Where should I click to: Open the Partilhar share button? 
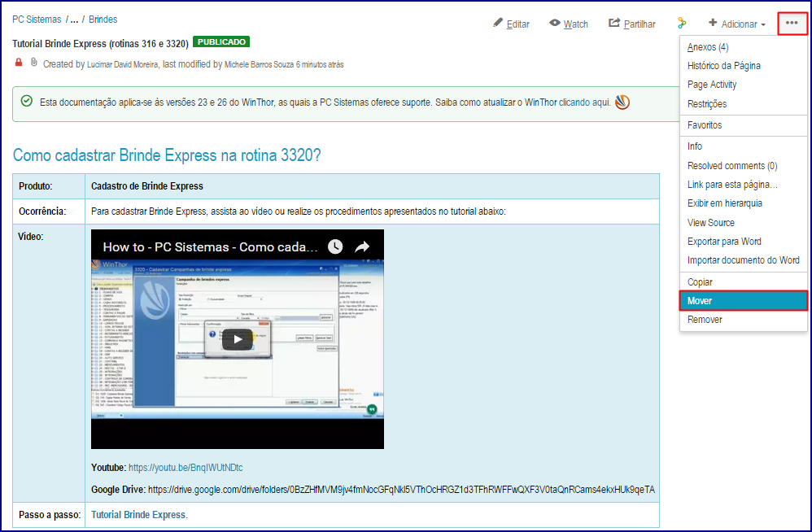pos(632,24)
